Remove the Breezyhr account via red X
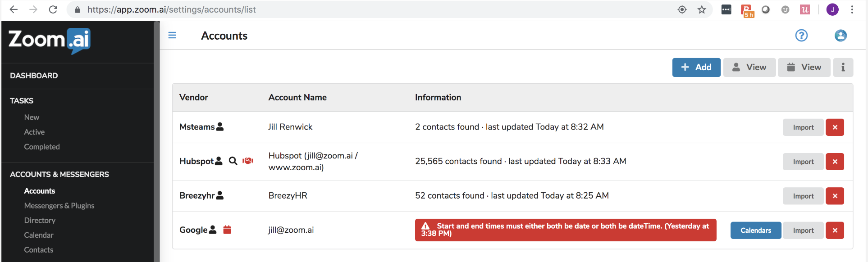868x262 pixels. click(835, 196)
